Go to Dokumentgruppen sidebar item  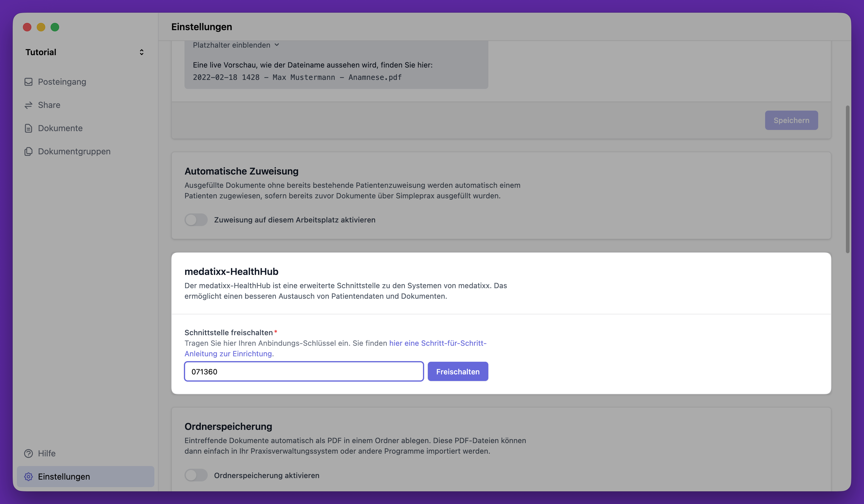pyautogui.click(x=74, y=151)
